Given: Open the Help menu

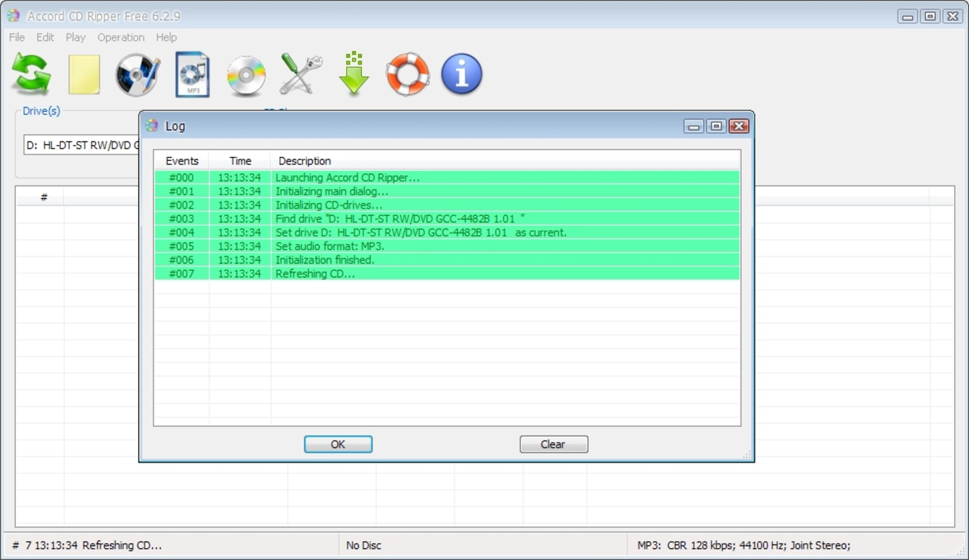Looking at the screenshot, I should click(166, 37).
